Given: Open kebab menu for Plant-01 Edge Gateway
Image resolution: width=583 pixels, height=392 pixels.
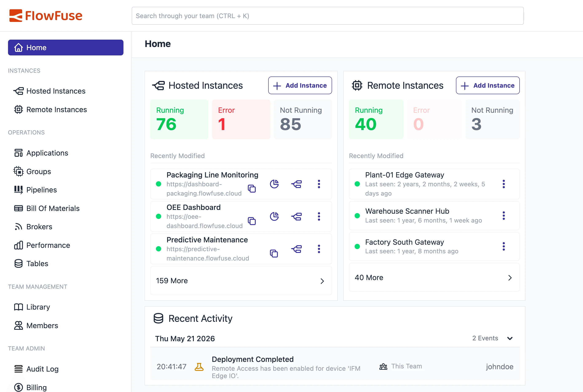Looking at the screenshot, I should point(504,184).
